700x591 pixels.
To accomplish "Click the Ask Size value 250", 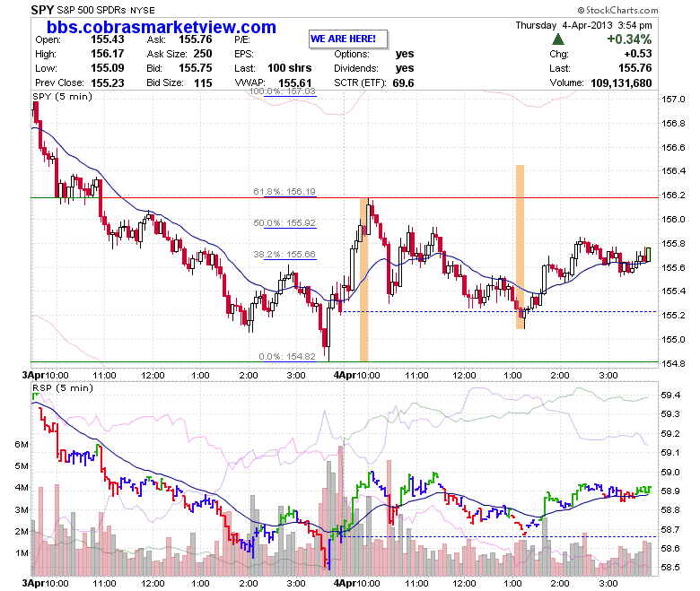I will [203, 54].
